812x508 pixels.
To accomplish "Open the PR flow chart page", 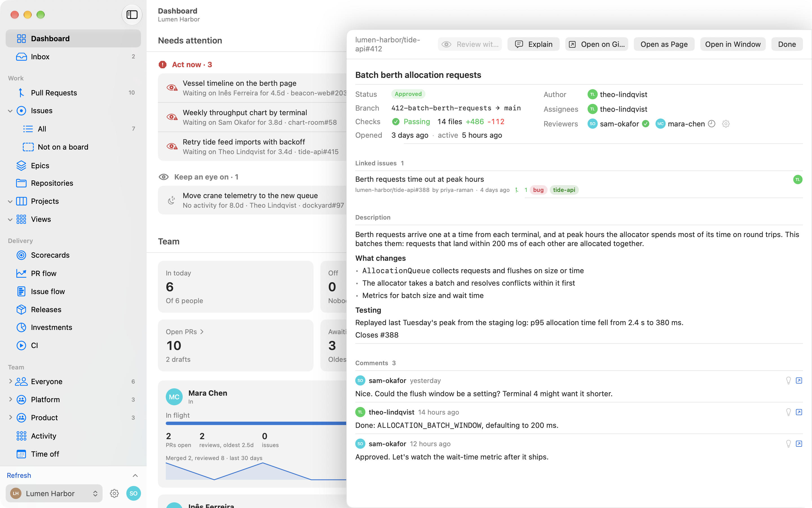I will (x=73, y=273).
